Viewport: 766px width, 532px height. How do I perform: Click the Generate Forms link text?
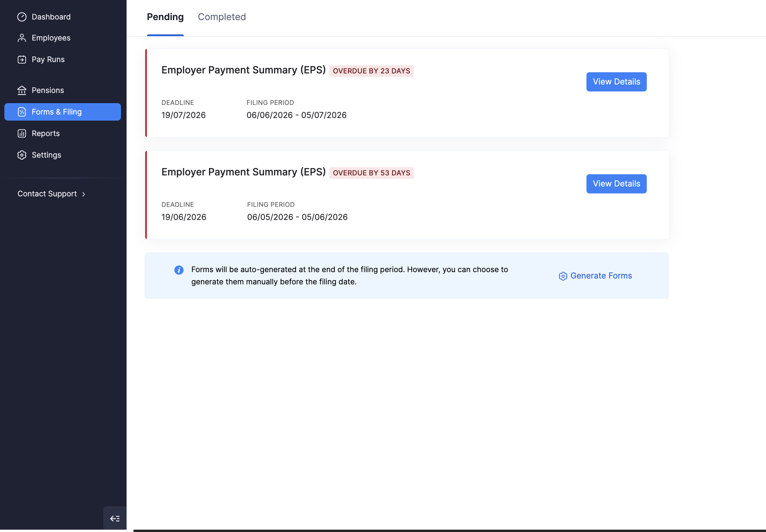[601, 276]
